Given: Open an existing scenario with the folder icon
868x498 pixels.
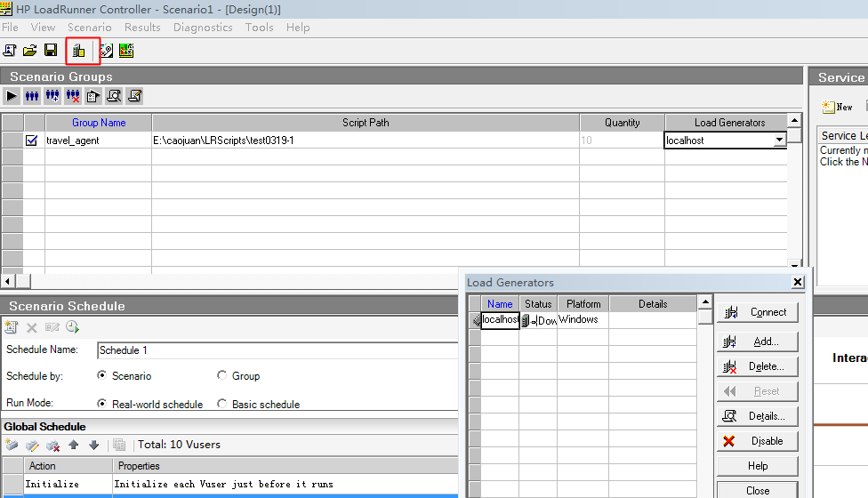Looking at the screenshot, I should (30, 51).
